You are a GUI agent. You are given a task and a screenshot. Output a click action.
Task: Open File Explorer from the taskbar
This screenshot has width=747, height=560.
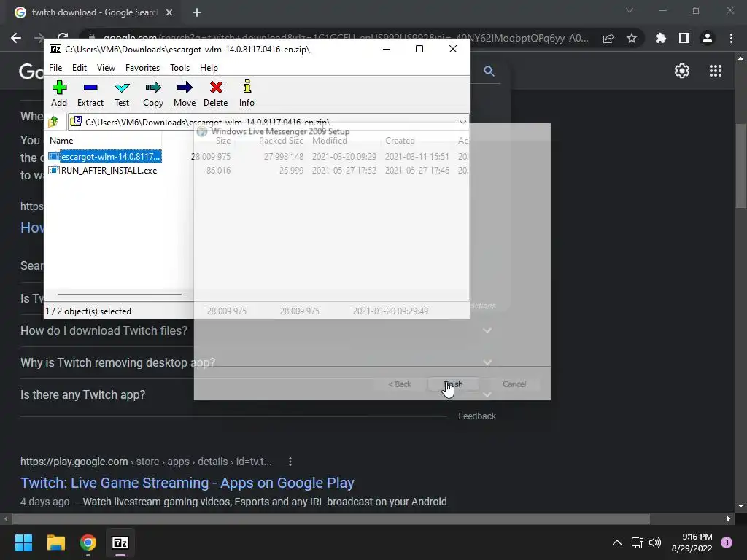(55, 542)
